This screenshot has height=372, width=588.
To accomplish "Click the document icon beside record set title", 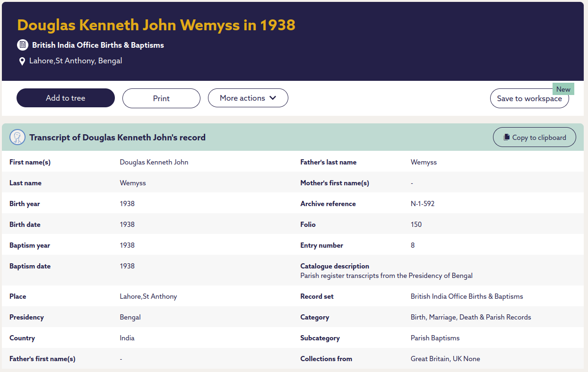I will (22, 45).
